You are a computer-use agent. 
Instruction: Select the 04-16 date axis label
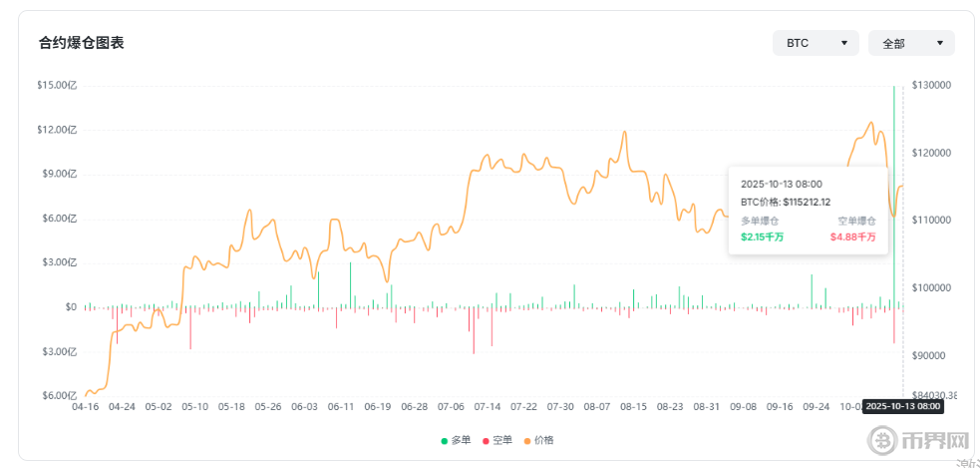[86, 407]
